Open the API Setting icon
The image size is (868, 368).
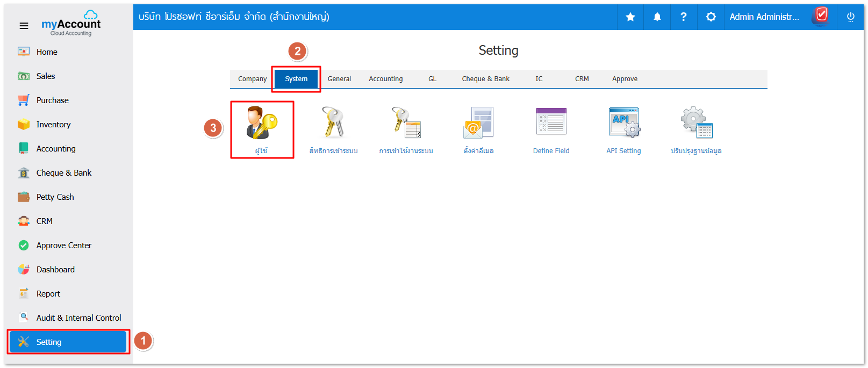(623, 123)
